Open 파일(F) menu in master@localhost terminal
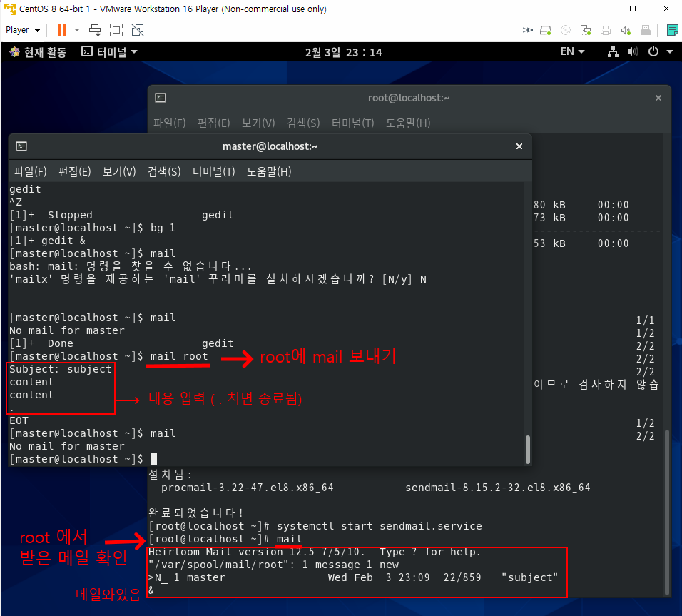 pos(30,171)
